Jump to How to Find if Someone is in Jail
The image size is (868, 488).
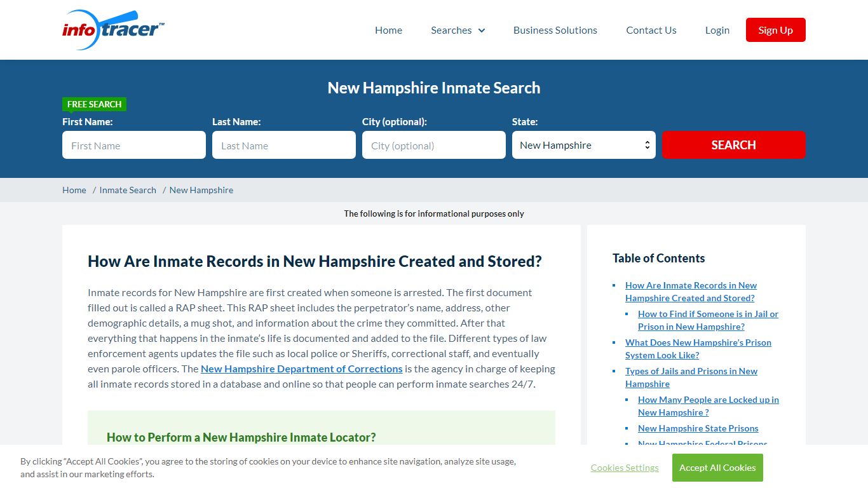[708, 320]
